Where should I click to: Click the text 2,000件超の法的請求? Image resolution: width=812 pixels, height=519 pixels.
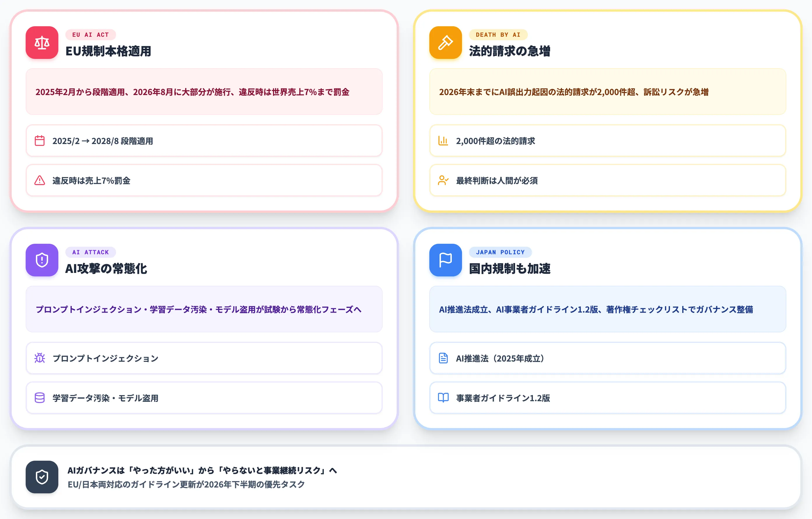click(x=495, y=141)
